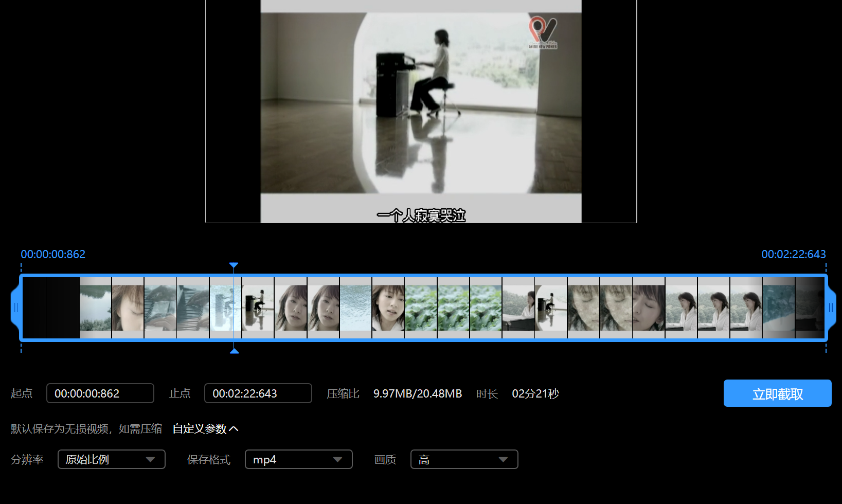
Task: Select the black first frame thumbnail
Action: click(51, 308)
